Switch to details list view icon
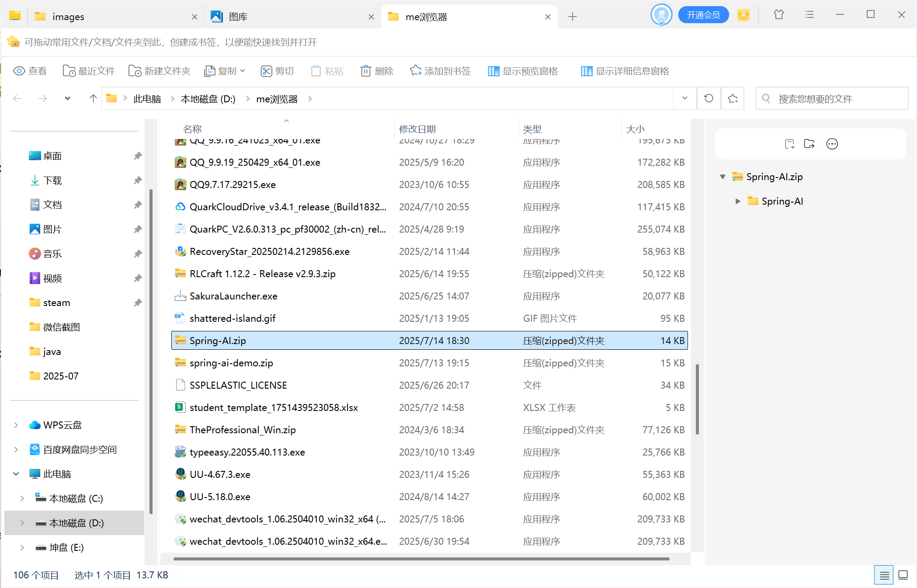This screenshot has height=588, width=917. pyautogui.click(x=884, y=575)
